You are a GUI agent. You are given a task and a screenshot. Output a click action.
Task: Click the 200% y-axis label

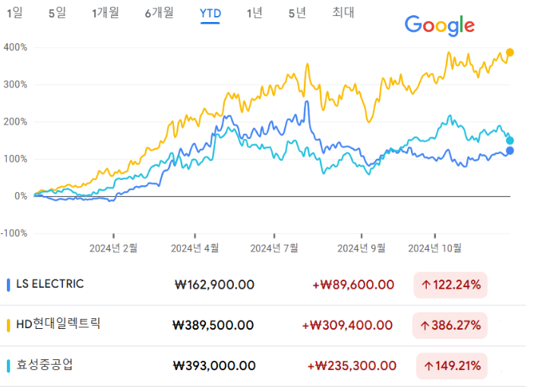[15, 122]
